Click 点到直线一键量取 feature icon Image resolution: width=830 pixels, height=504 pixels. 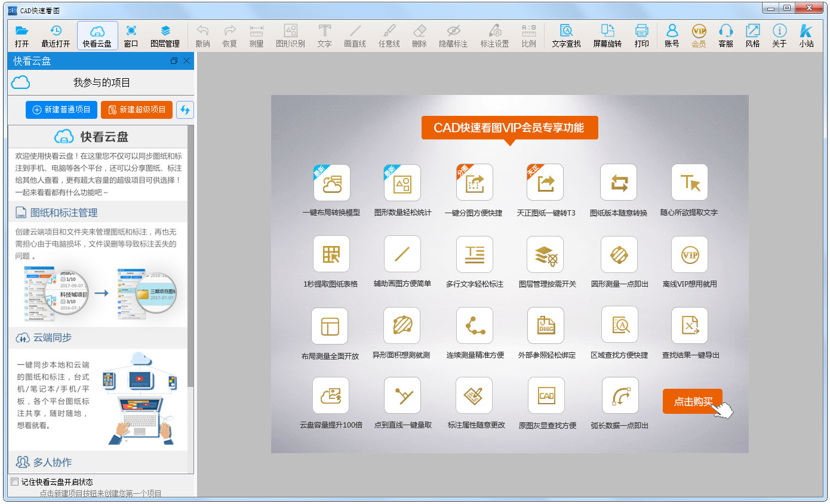[x=402, y=395]
